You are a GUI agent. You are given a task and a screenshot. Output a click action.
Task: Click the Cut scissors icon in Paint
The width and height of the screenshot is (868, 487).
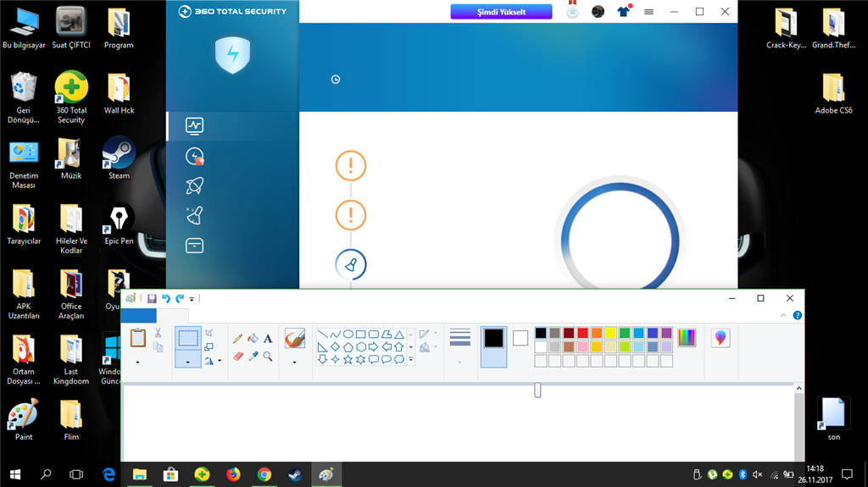click(x=158, y=333)
